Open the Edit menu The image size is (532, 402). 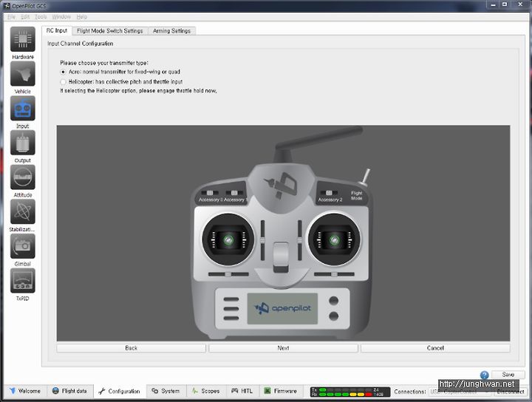(x=25, y=16)
